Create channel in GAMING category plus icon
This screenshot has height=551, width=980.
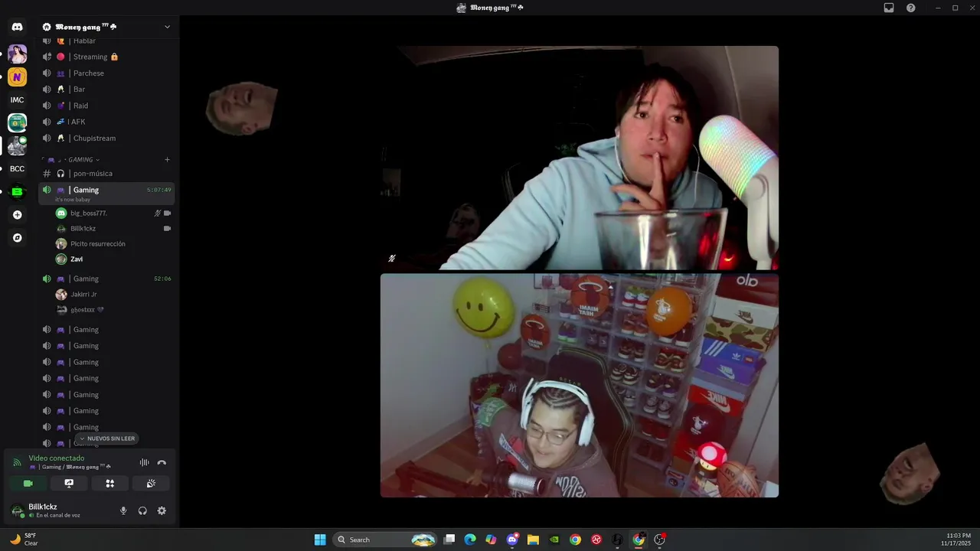coord(167,159)
